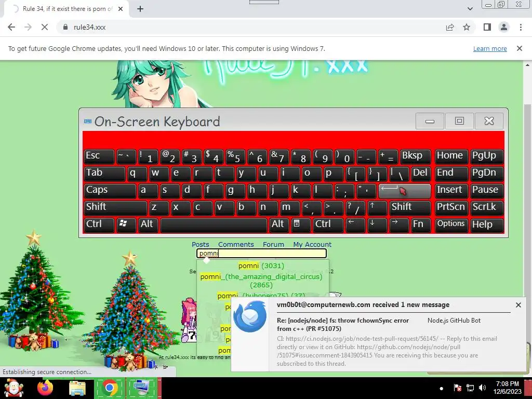532x399 pixels.
Task: Open the Posts menu item
Action: [x=200, y=244]
